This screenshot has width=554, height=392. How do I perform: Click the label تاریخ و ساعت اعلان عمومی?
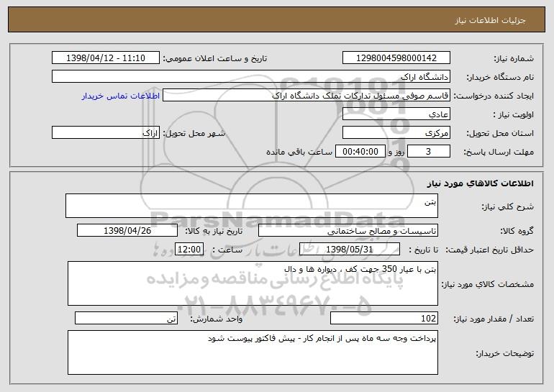click(x=215, y=59)
